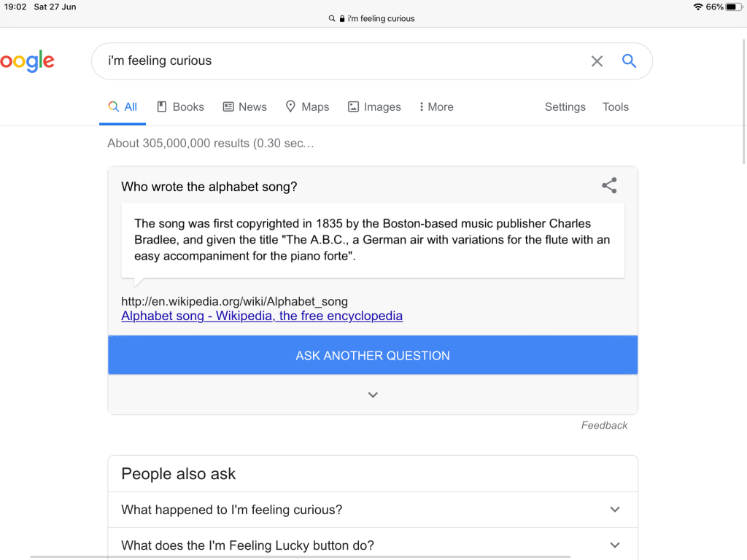The width and height of the screenshot is (747, 560).
Task: Tap the battery indicator in status bar
Action: coord(732,7)
